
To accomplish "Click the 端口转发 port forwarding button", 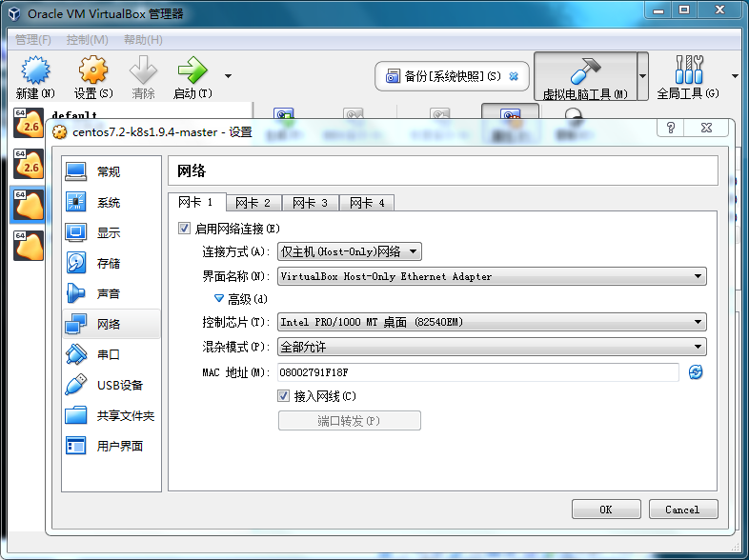I will point(349,421).
